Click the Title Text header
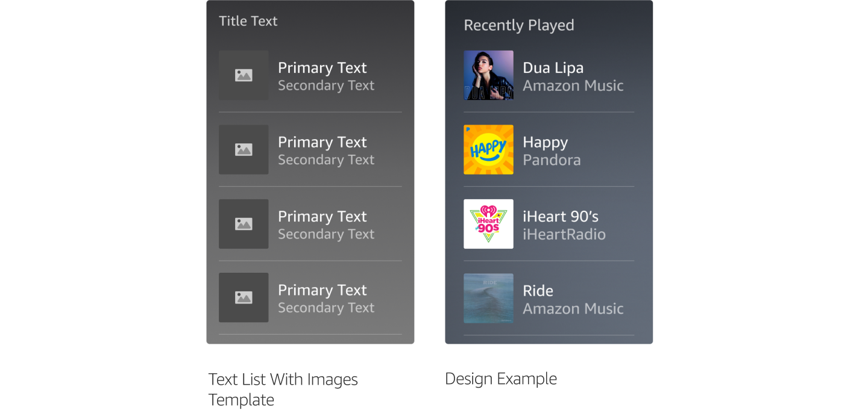Image resolution: width=868 pixels, height=410 pixels. (248, 21)
